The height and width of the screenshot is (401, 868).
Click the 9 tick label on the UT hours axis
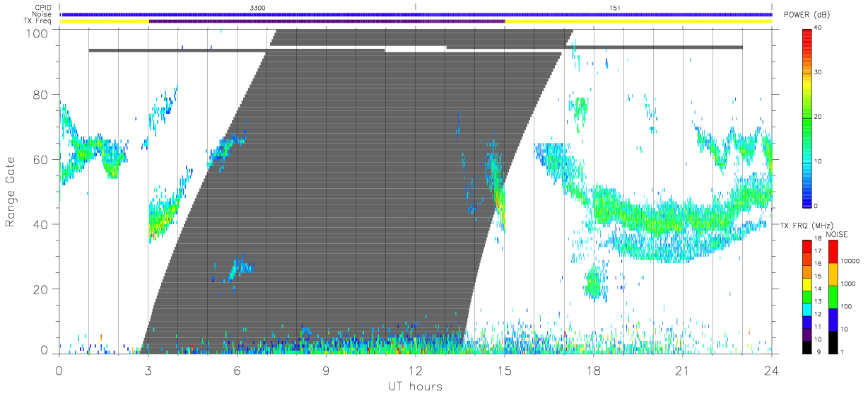point(327,370)
